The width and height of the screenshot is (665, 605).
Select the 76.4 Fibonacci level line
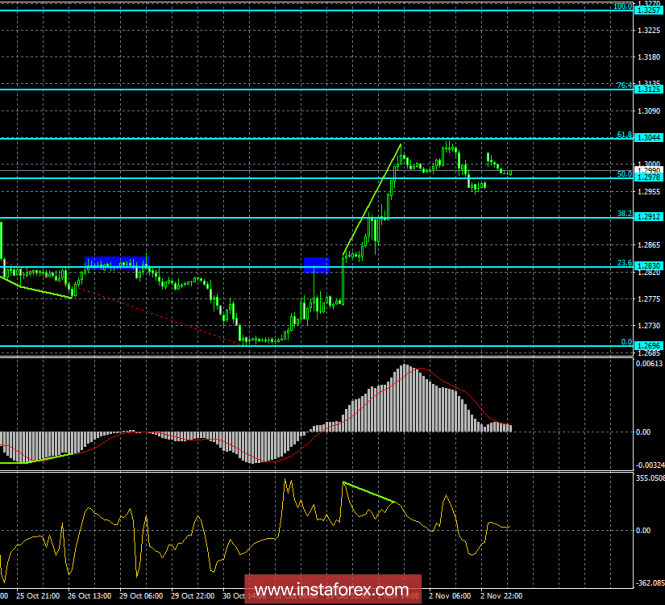(x=300, y=89)
